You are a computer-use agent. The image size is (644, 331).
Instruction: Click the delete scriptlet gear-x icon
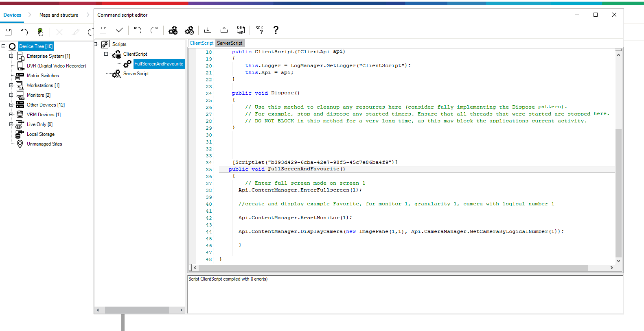point(189,30)
